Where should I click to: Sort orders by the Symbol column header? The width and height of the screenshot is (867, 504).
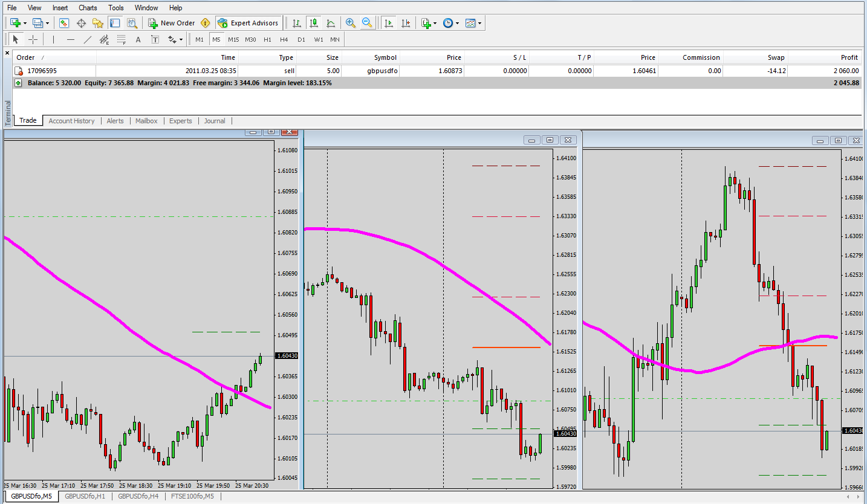point(371,57)
